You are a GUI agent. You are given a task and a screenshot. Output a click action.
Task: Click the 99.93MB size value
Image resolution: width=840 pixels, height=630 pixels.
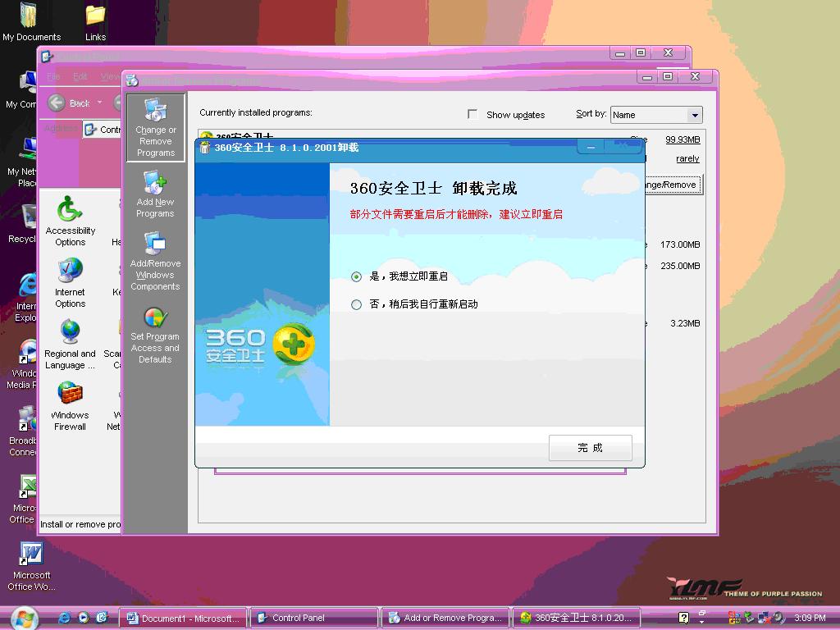(x=682, y=139)
